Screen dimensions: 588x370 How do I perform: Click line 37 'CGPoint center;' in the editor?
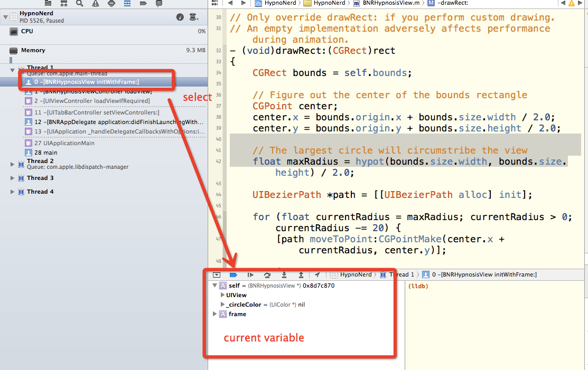295,106
